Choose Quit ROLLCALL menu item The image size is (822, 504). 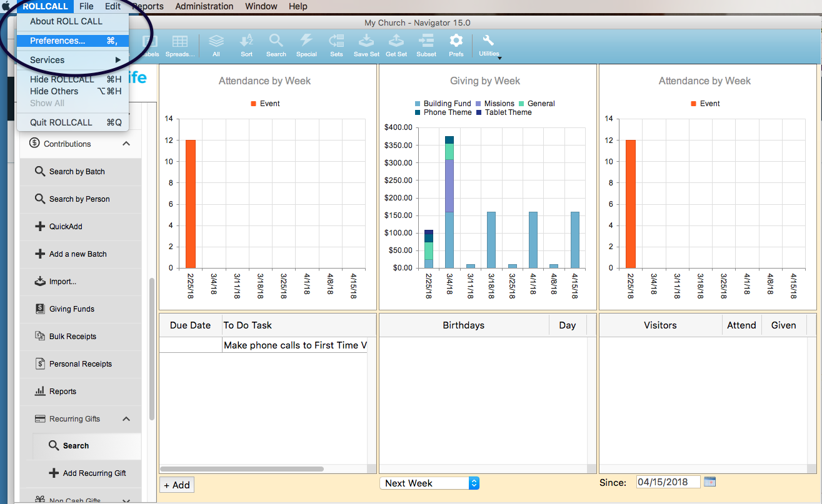tap(73, 122)
